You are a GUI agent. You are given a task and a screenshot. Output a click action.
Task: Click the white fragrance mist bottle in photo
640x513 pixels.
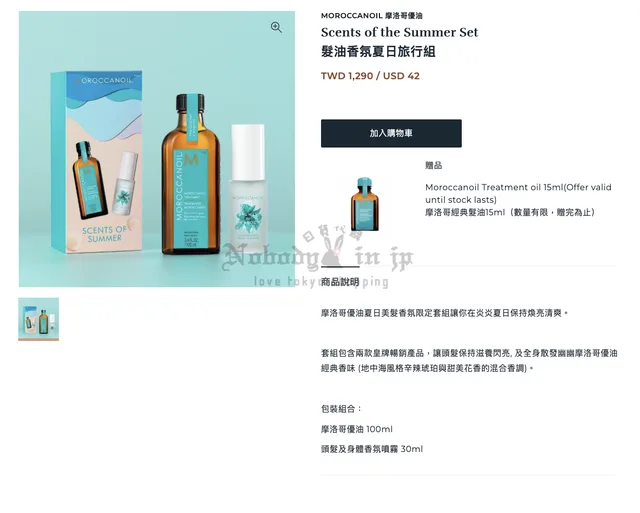(247, 186)
